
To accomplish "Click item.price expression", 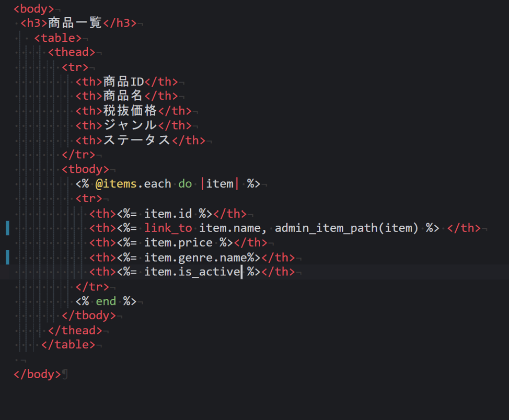I will (x=178, y=243).
